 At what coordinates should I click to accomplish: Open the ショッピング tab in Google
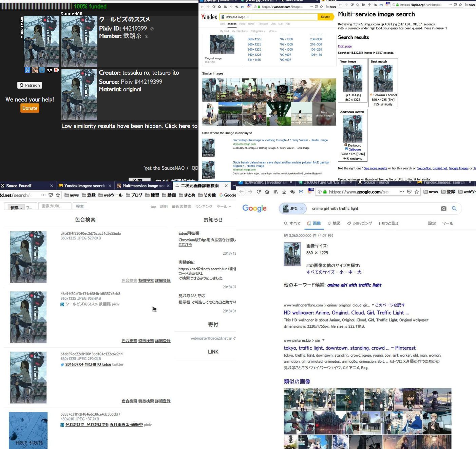click(x=360, y=223)
